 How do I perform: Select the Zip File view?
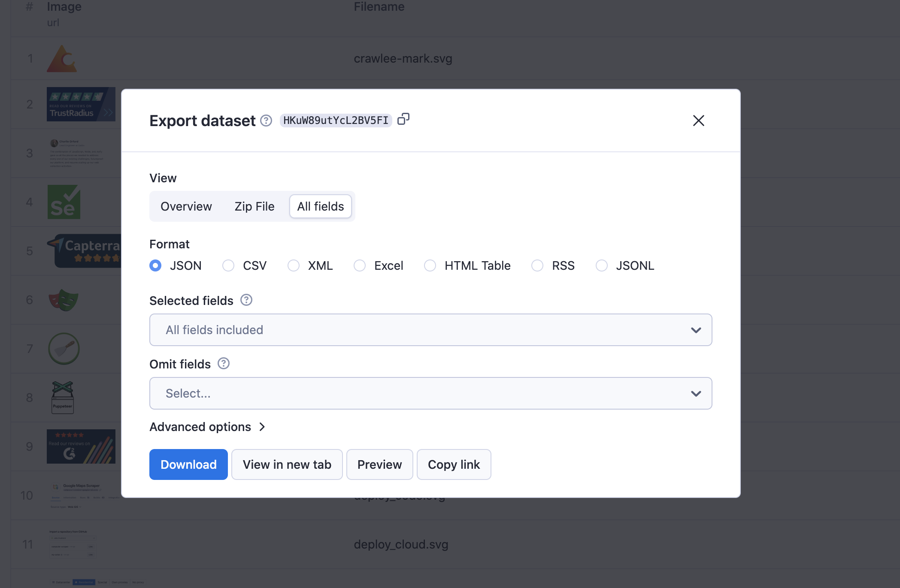click(254, 206)
